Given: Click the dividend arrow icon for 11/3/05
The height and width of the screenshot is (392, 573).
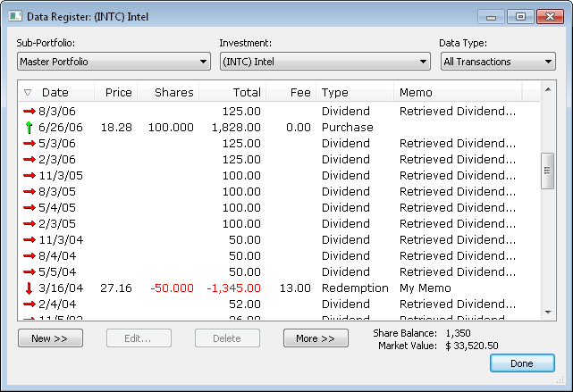Looking at the screenshot, I should point(29,176).
